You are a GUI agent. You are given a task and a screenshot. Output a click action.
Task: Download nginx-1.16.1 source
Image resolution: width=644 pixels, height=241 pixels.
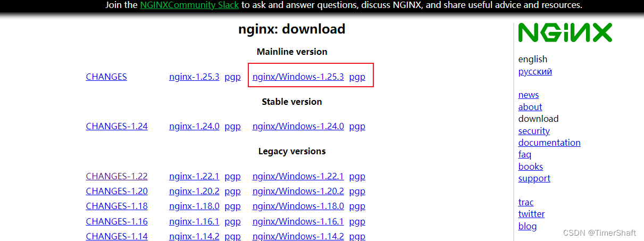coord(194,221)
